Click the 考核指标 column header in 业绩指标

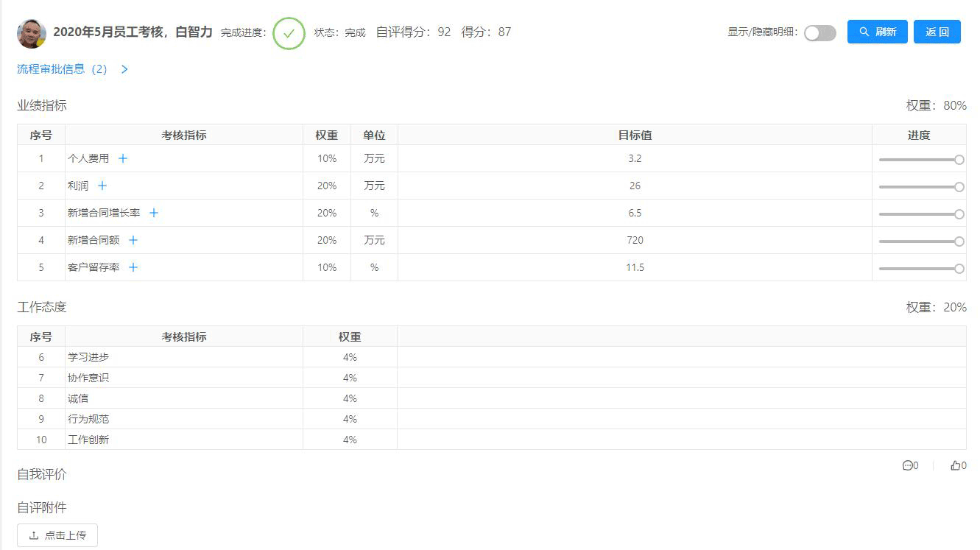184,135
